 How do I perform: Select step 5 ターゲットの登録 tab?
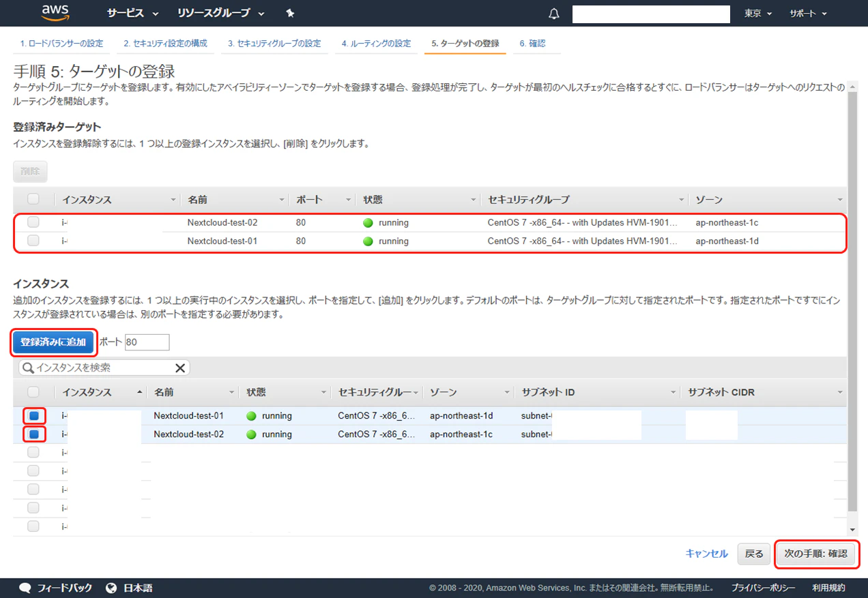[x=465, y=44]
